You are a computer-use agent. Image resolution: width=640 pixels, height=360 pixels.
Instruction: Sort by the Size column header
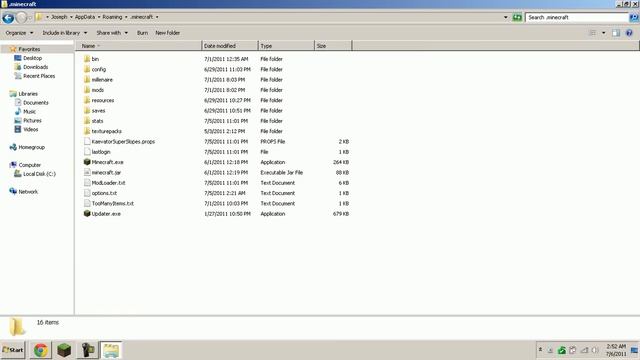[333, 46]
